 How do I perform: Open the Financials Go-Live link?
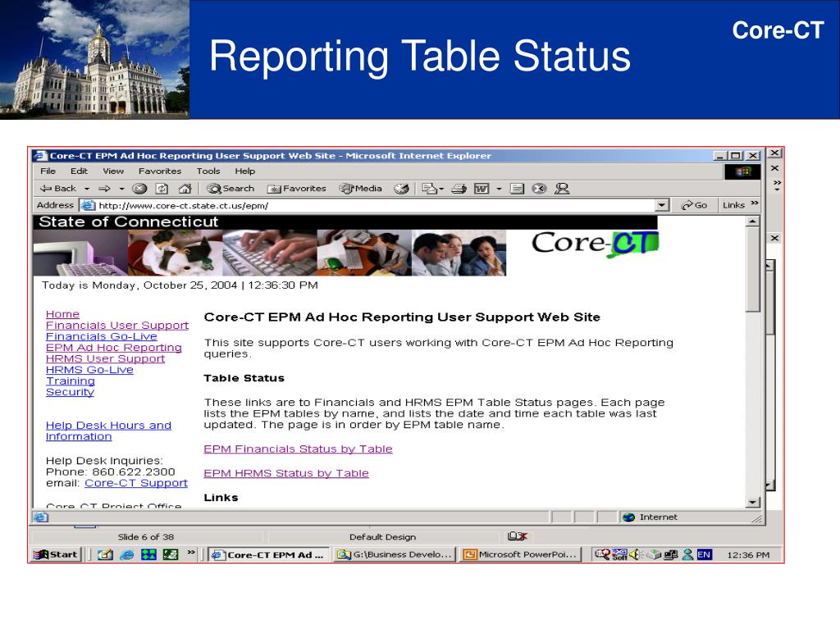(x=101, y=337)
